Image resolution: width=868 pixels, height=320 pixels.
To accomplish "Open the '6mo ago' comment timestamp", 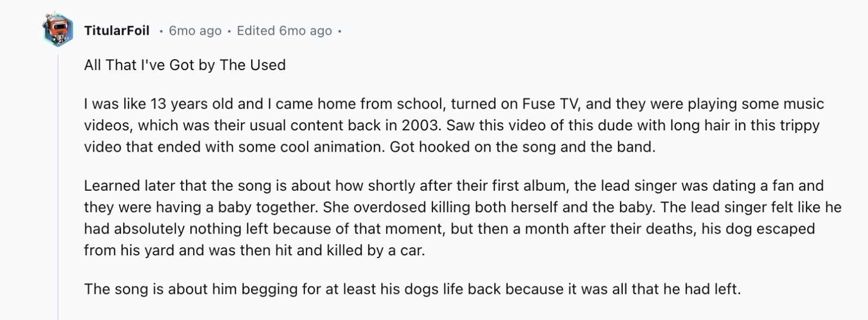I will (195, 31).
